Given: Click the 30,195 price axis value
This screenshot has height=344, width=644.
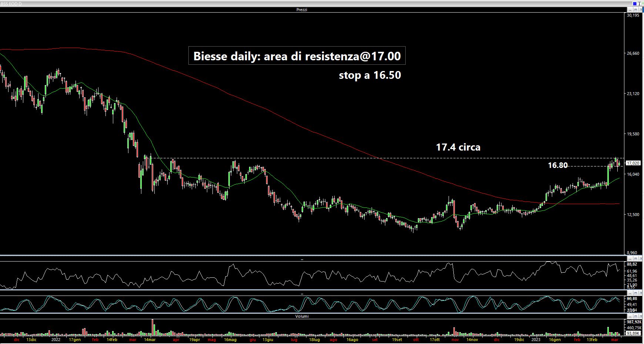Looking at the screenshot, I should point(633,16).
